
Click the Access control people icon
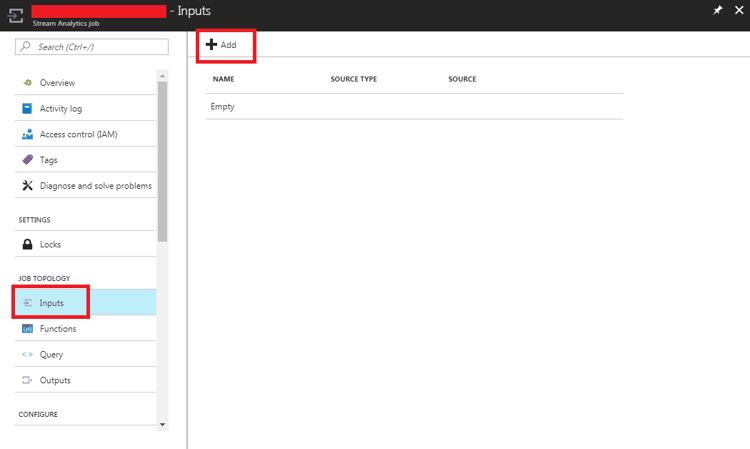tap(27, 134)
